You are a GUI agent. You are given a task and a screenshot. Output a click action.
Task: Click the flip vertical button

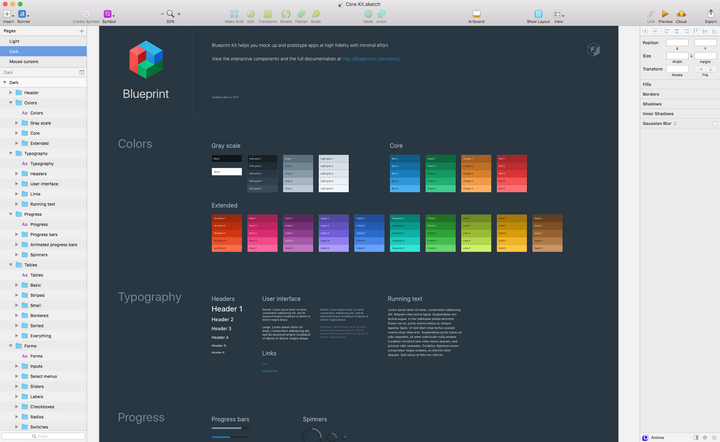tap(711, 69)
